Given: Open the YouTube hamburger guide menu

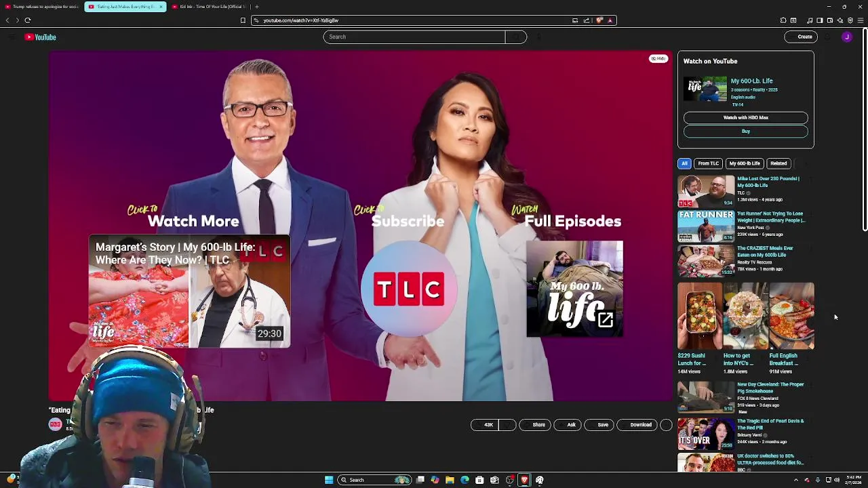Looking at the screenshot, I should pos(12,37).
